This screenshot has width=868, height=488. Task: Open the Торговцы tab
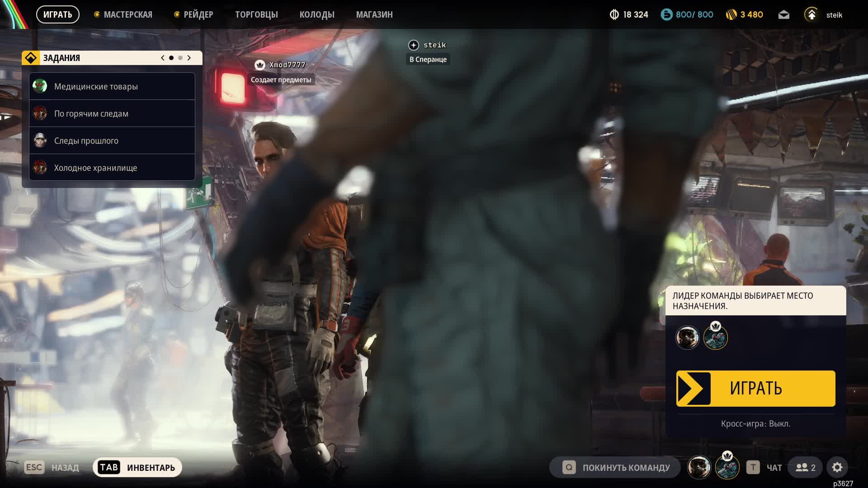coord(256,15)
